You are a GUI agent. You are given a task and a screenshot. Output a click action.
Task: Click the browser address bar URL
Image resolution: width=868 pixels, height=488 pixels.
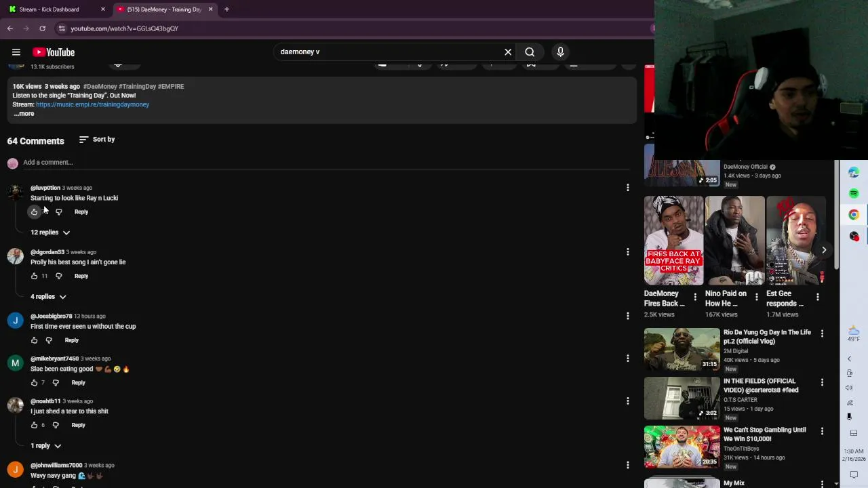124,28
